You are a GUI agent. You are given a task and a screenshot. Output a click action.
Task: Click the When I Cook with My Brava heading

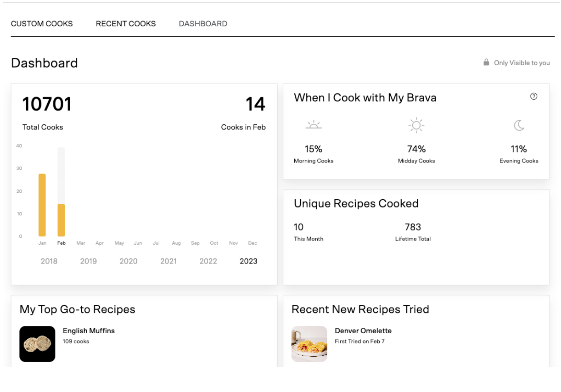click(x=365, y=98)
